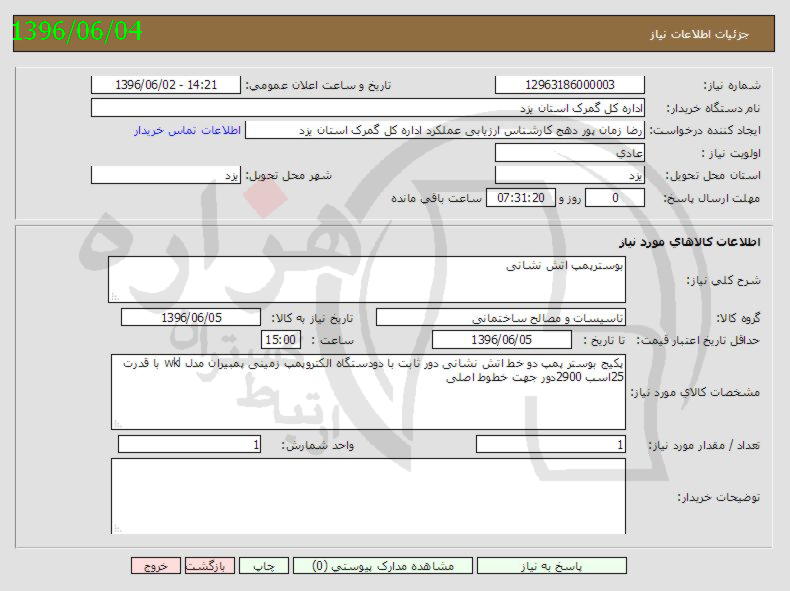Click the نام دستگاه خریدار field
The height and width of the screenshot is (591, 790).
[368, 108]
